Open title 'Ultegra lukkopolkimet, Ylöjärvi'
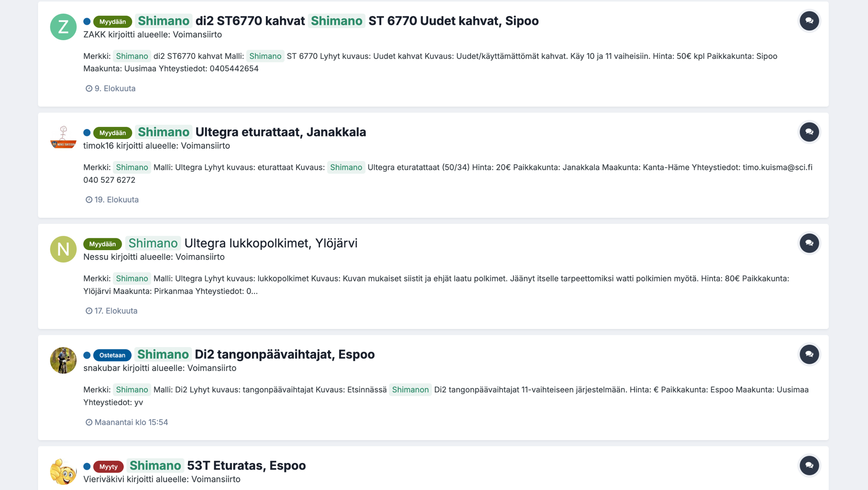 (x=241, y=243)
